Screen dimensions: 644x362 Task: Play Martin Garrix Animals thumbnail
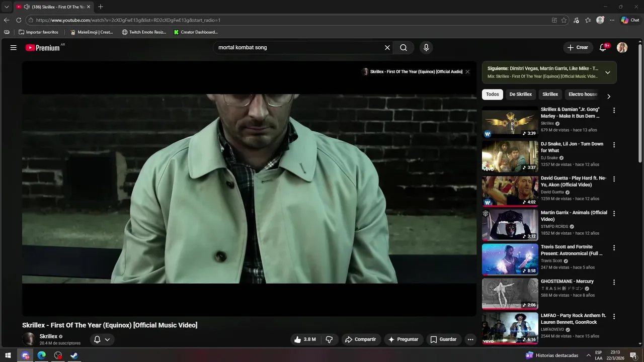[x=510, y=225]
